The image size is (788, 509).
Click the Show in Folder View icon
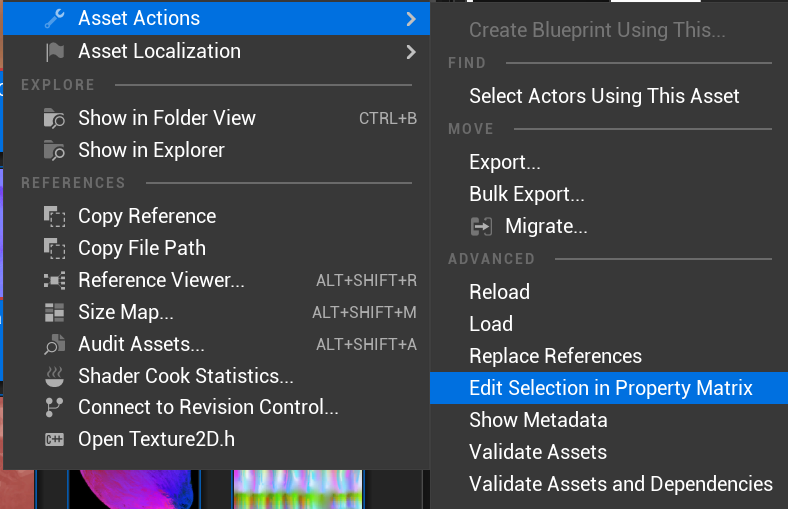(54, 118)
